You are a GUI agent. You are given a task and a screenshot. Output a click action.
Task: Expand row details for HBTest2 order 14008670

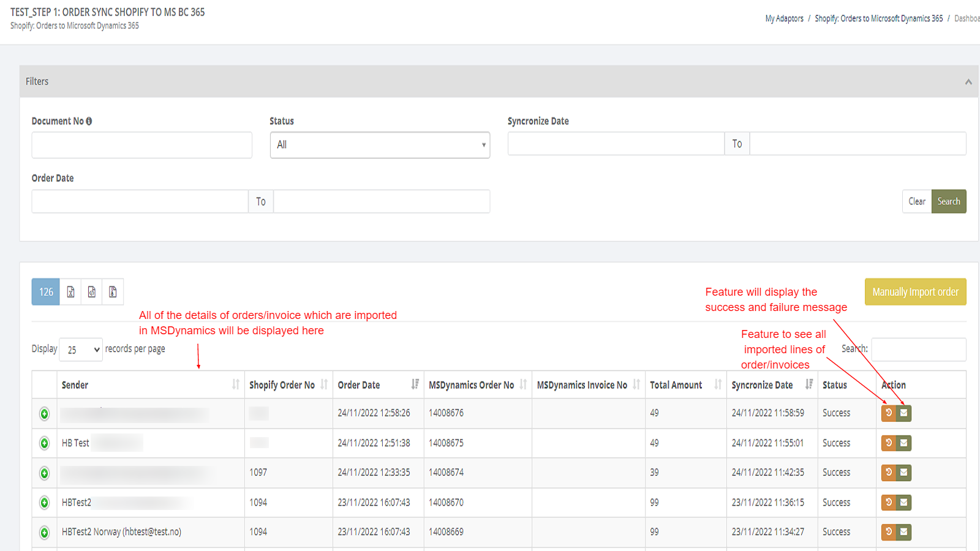[44, 503]
